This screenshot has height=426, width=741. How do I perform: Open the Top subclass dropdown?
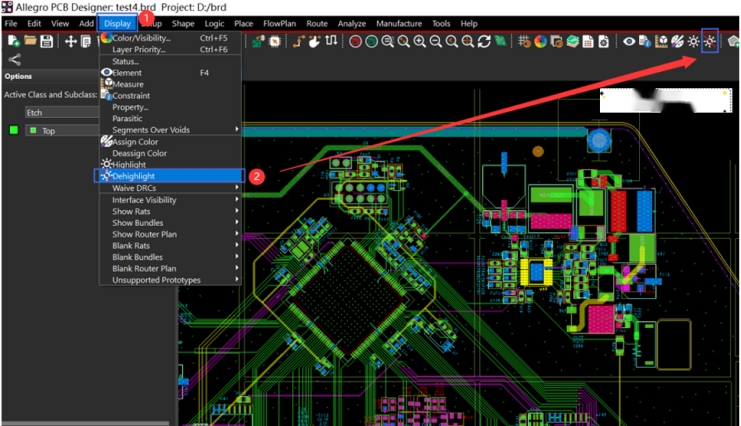[62, 130]
